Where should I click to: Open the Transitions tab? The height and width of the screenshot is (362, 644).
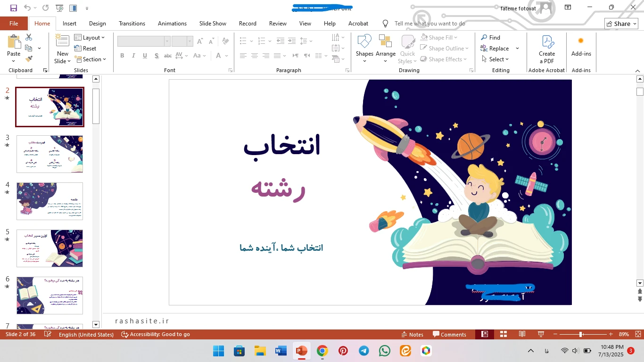[x=132, y=24]
